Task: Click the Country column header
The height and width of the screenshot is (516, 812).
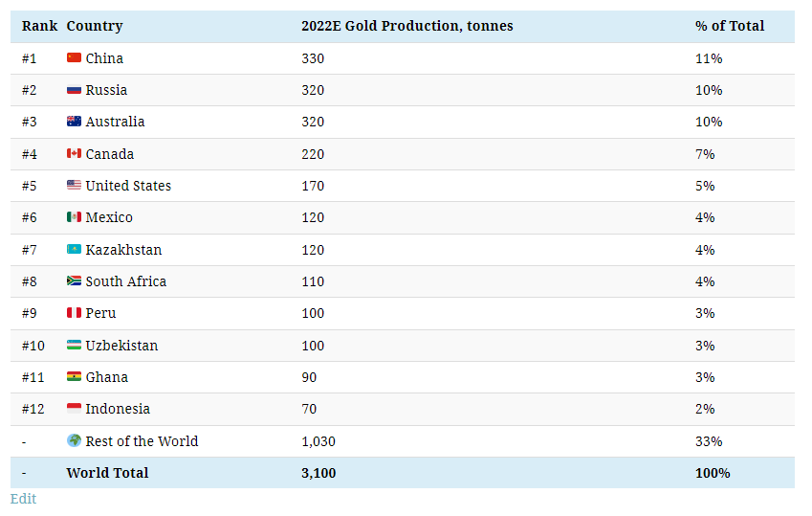Action: pos(95,26)
